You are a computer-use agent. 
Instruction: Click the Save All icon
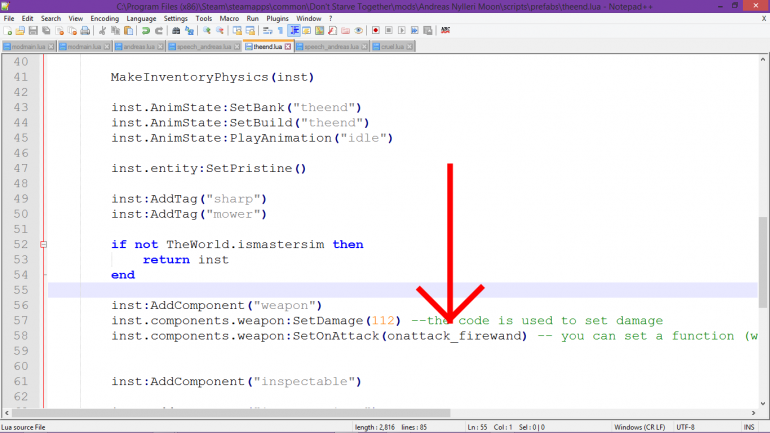tap(46, 31)
